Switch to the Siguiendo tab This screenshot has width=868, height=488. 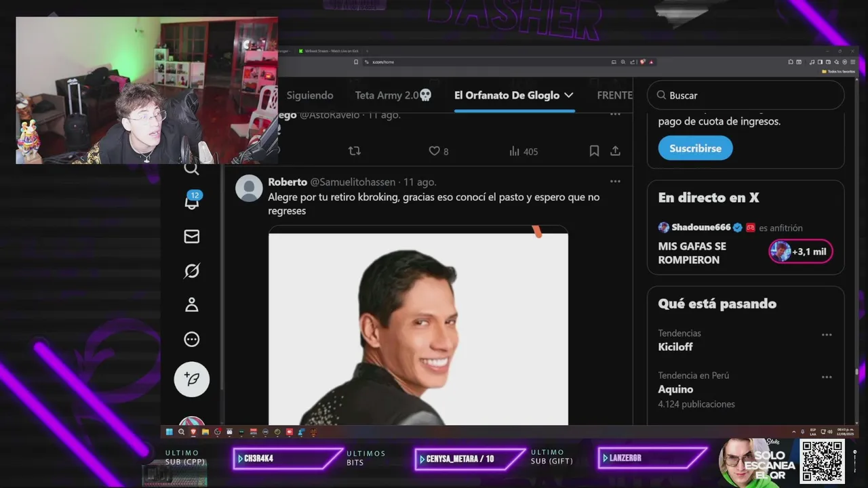coord(310,96)
